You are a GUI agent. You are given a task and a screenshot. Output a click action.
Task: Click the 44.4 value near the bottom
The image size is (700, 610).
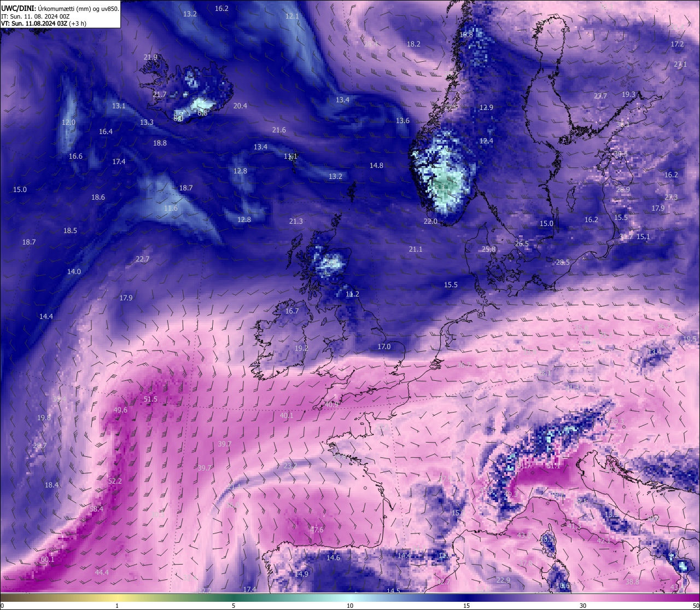coord(102,572)
